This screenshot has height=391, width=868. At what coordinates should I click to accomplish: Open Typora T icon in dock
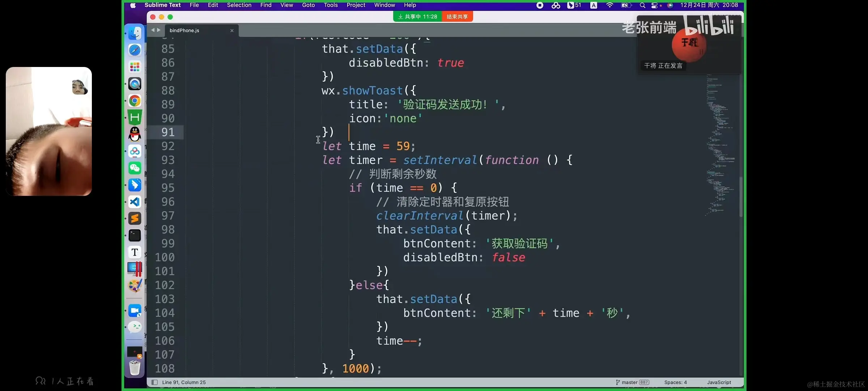(x=135, y=252)
